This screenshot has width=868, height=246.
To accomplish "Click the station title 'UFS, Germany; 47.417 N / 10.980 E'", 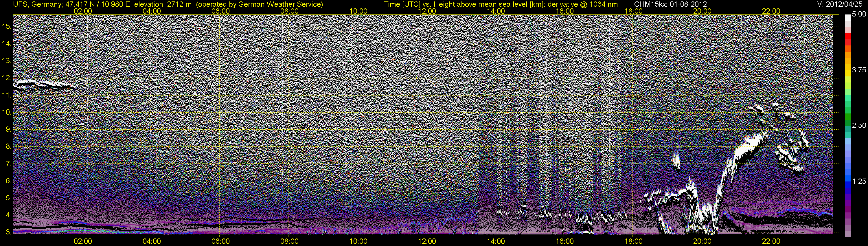I will click(71, 4).
